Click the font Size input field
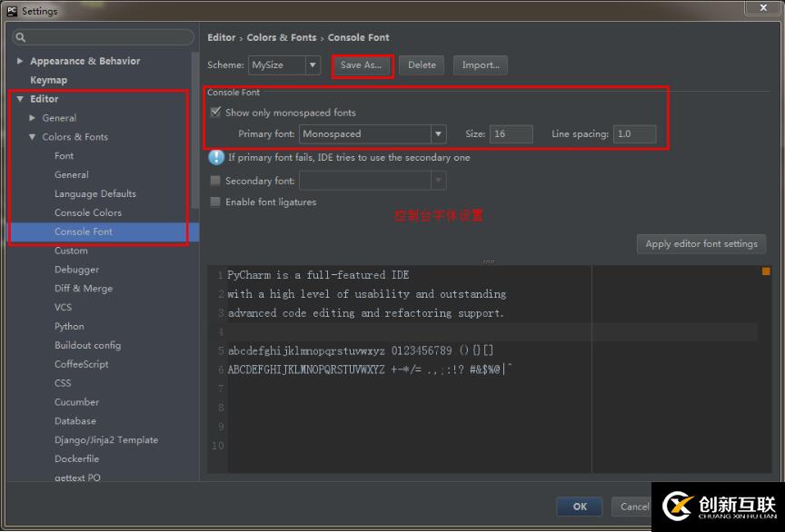 511,134
